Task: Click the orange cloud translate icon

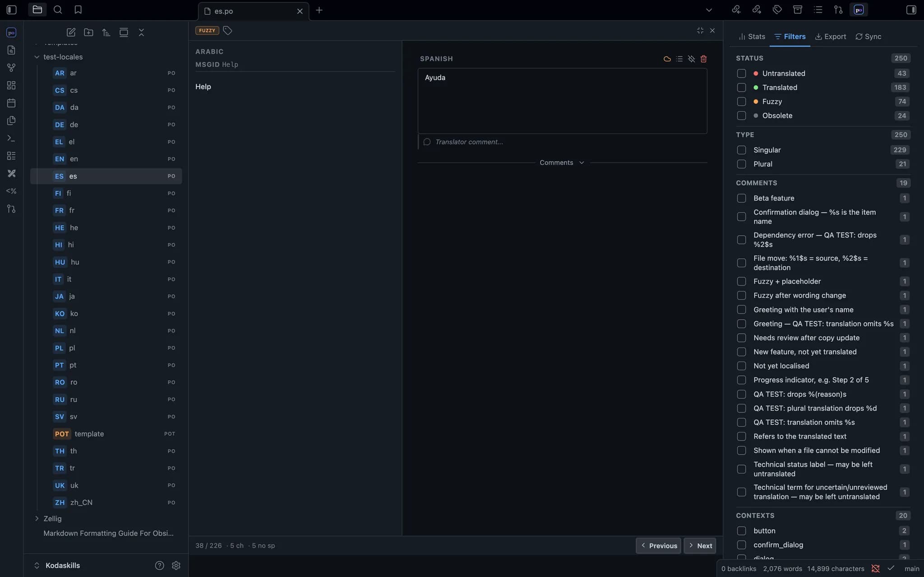Action: [x=667, y=59]
